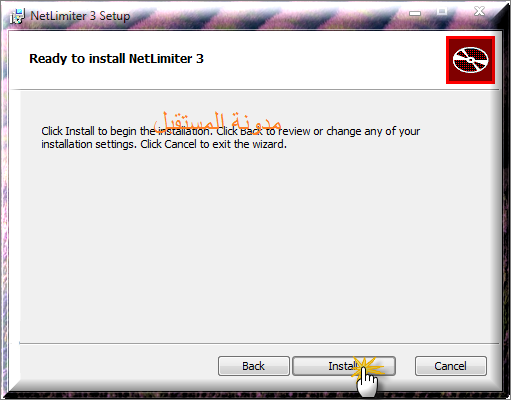Click the installation instructions paragraph
The width and height of the screenshot is (511, 400).
pyautogui.click(x=230, y=138)
